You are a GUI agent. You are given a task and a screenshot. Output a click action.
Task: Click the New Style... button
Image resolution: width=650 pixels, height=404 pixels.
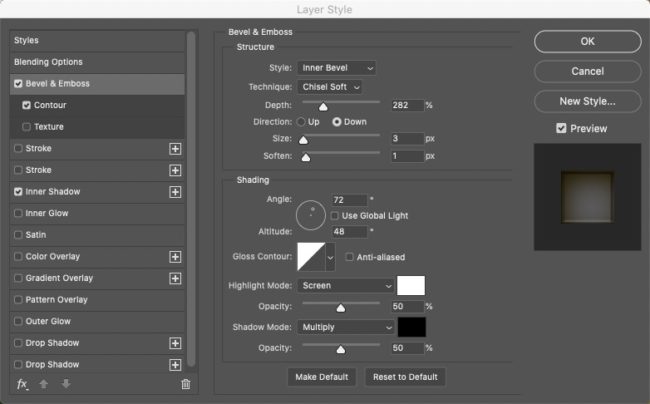(x=587, y=102)
